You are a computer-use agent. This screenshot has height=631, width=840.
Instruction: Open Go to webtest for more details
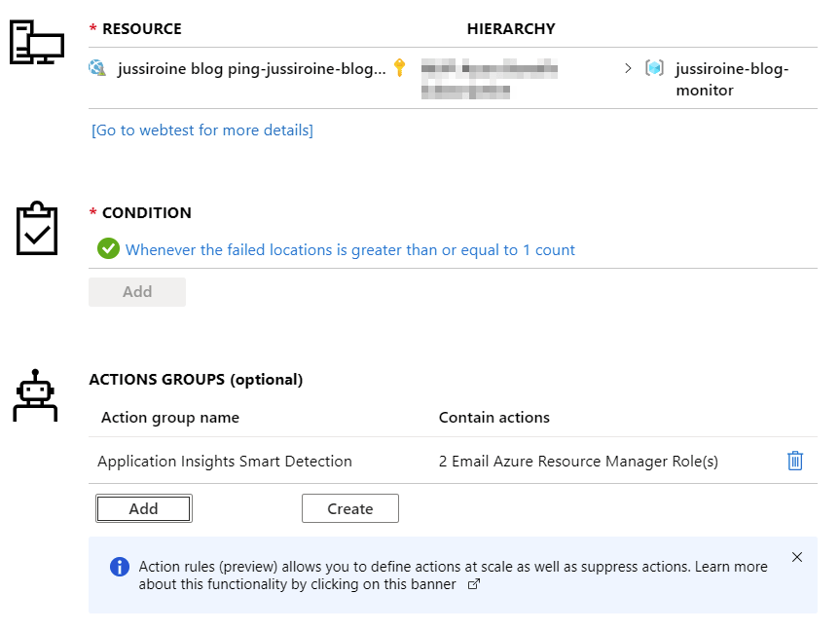click(202, 130)
